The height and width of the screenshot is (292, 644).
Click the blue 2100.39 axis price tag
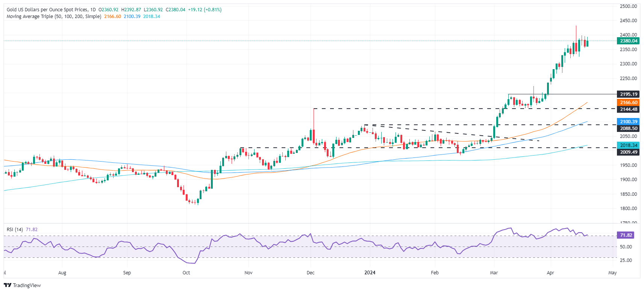pyautogui.click(x=628, y=121)
